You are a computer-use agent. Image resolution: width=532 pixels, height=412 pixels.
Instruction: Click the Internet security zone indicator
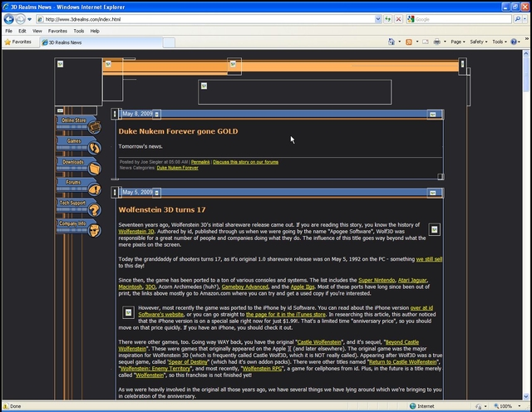click(422, 406)
